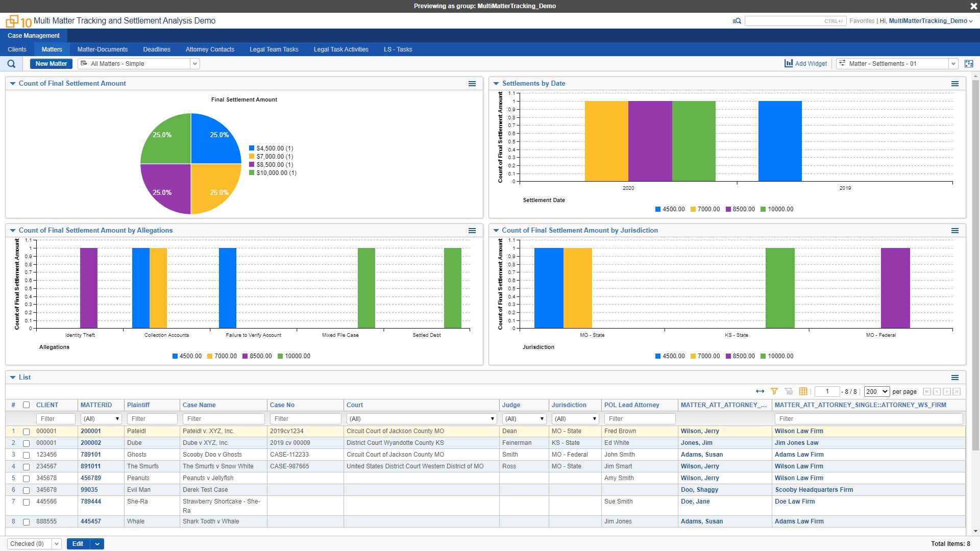Image resolution: width=980 pixels, height=551 pixels.
Task: Check the checkbox for Pateidl row
Action: point(27,431)
